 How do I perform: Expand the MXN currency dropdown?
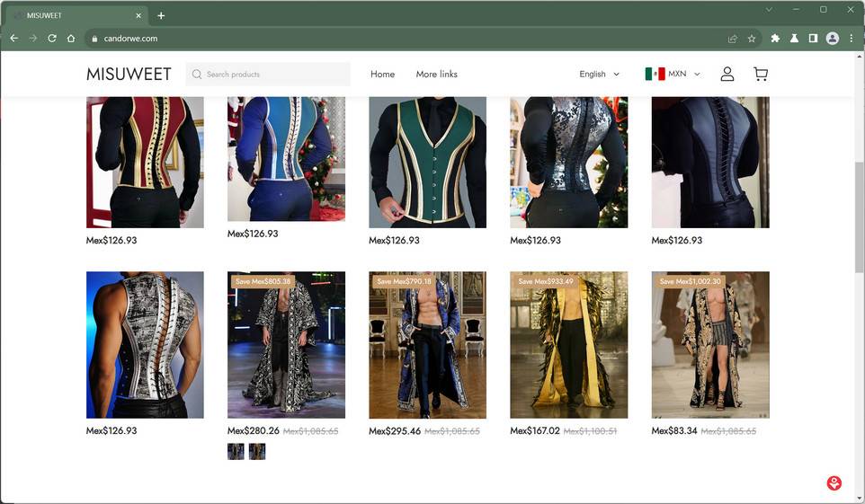click(684, 74)
